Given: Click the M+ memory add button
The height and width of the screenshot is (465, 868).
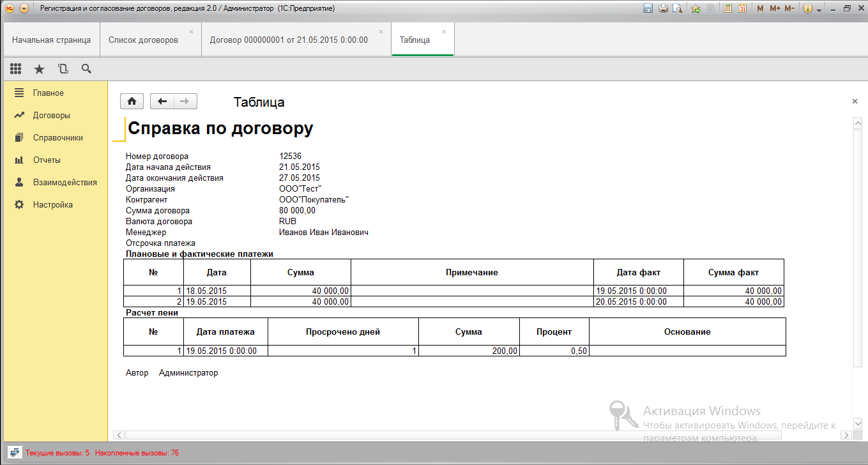Looking at the screenshot, I should tap(775, 8).
